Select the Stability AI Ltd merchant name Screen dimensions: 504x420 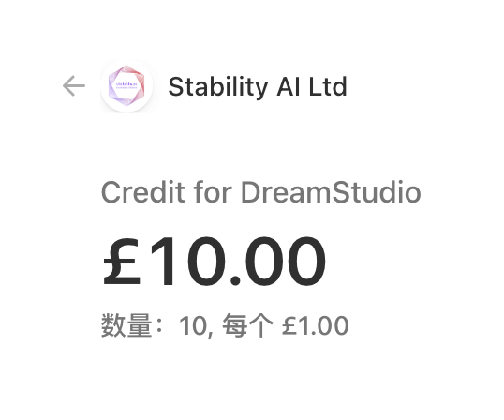[x=258, y=86]
